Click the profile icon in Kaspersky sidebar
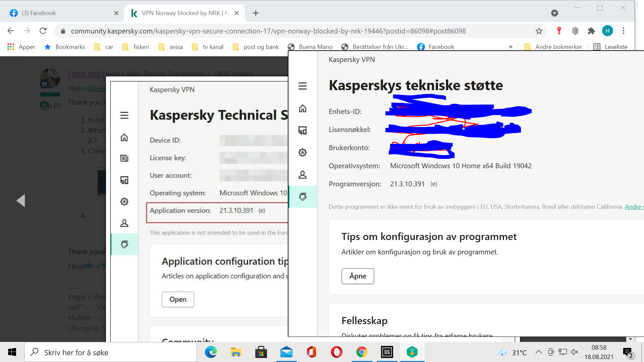 click(303, 175)
